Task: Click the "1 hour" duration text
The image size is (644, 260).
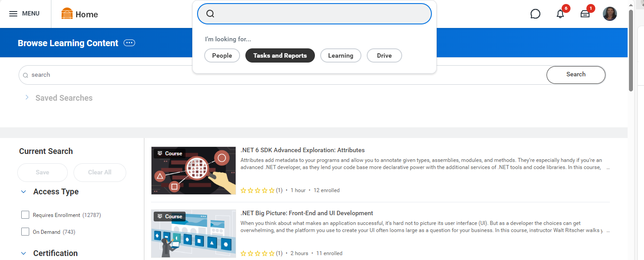Action: (298, 190)
